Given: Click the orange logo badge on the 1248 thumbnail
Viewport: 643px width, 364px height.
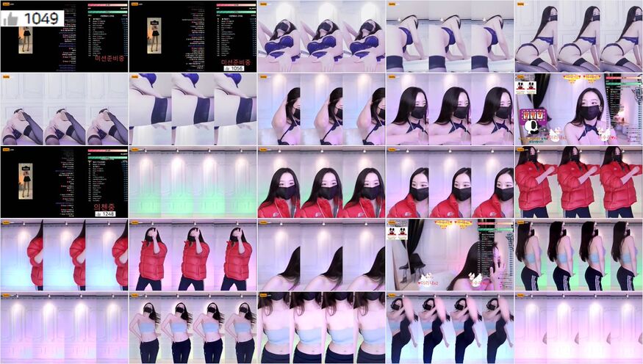Looking at the screenshot, I should (7, 149).
